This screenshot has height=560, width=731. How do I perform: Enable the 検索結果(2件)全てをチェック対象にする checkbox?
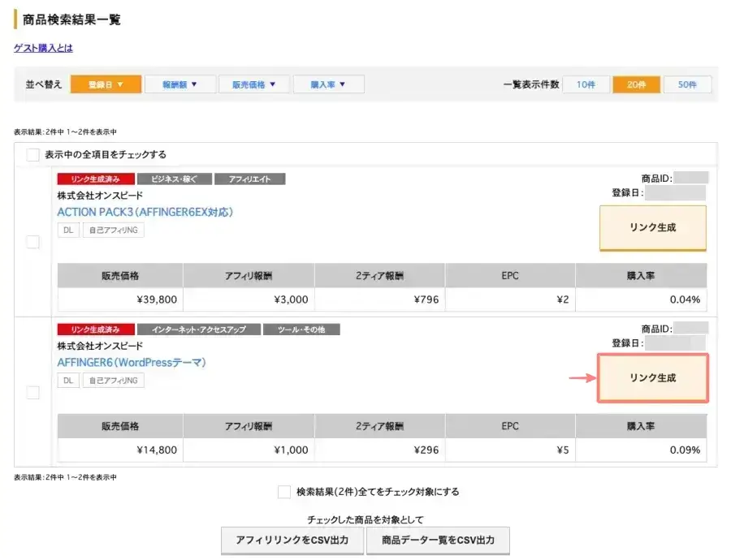(284, 491)
